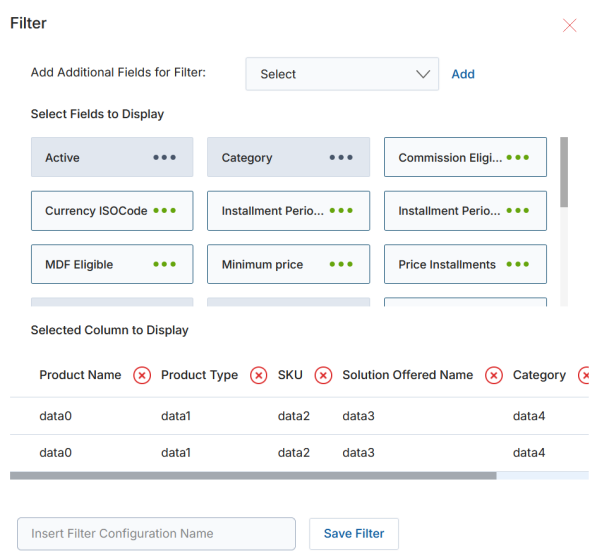Select the Minimum price field card

(288, 264)
